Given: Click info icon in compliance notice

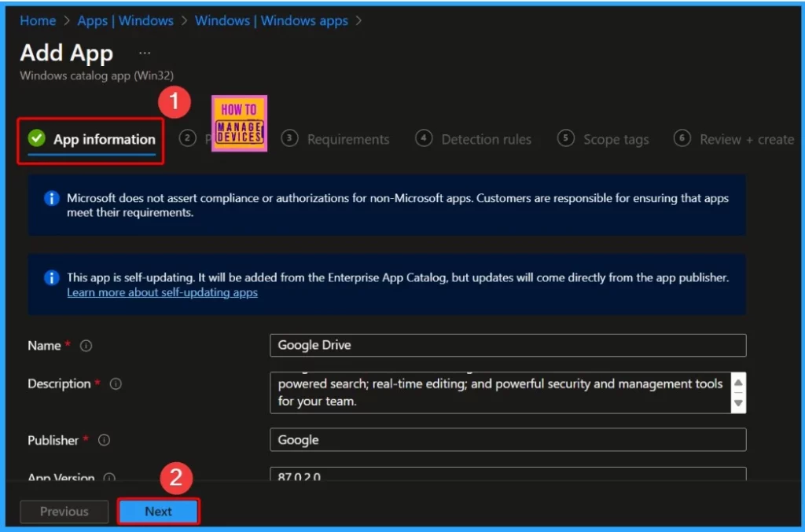Looking at the screenshot, I should point(51,198).
